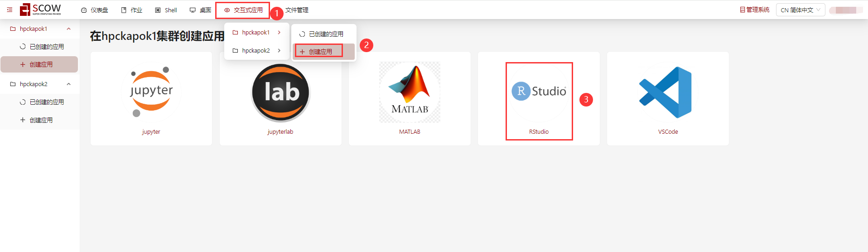Click the jupyterlab logo icon

280,92
